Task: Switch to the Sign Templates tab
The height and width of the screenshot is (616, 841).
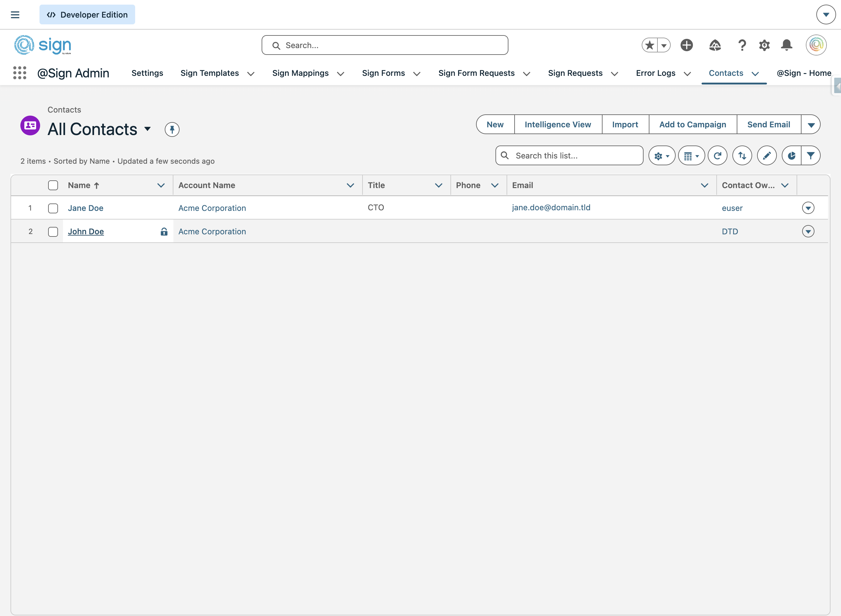Action: click(x=209, y=73)
